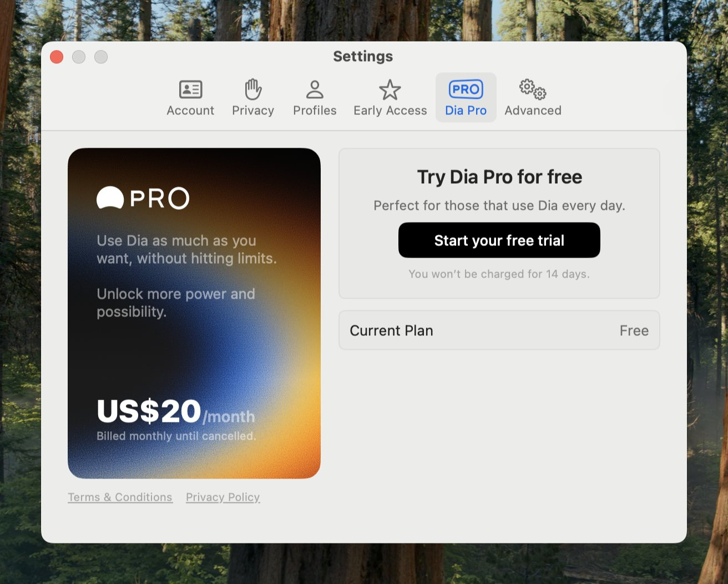Close the Settings window
The image size is (728, 584).
[x=57, y=57]
